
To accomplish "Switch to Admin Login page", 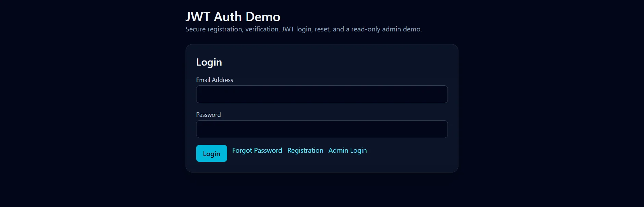I will [348, 151].
